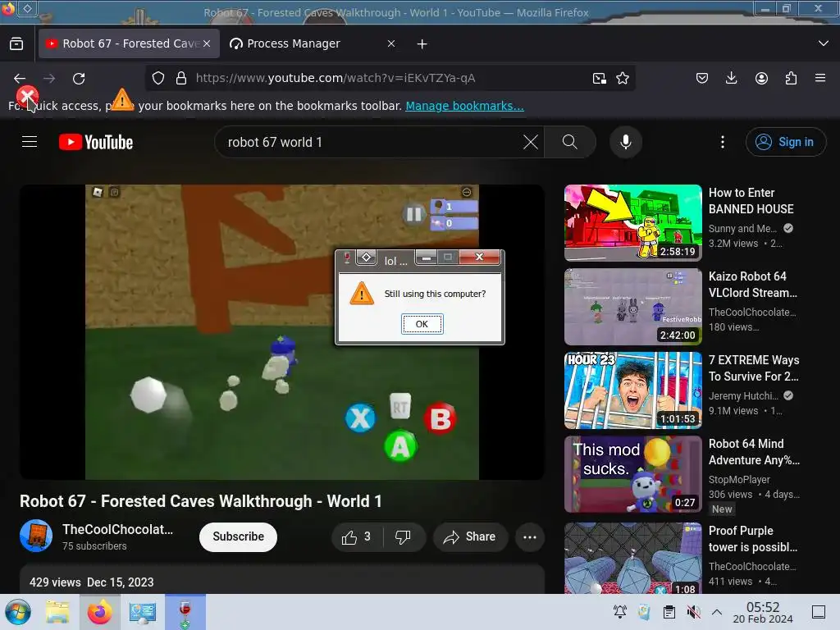Open the Proof Purple tower is possible thumbnail
Image resolution: width=840 pixels, height=630 pixels.
click(x=632, y=558)
